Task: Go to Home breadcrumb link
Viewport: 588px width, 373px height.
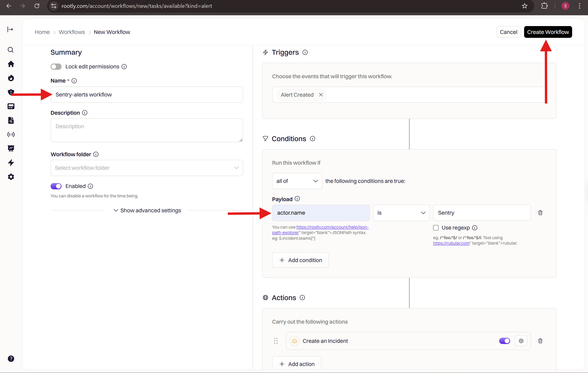Action: (42, 32)
